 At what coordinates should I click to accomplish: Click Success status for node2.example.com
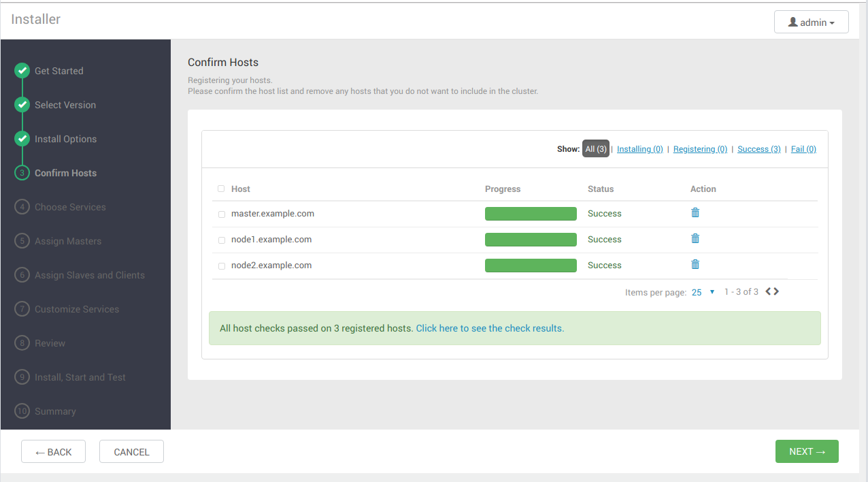tap(605, 266)
